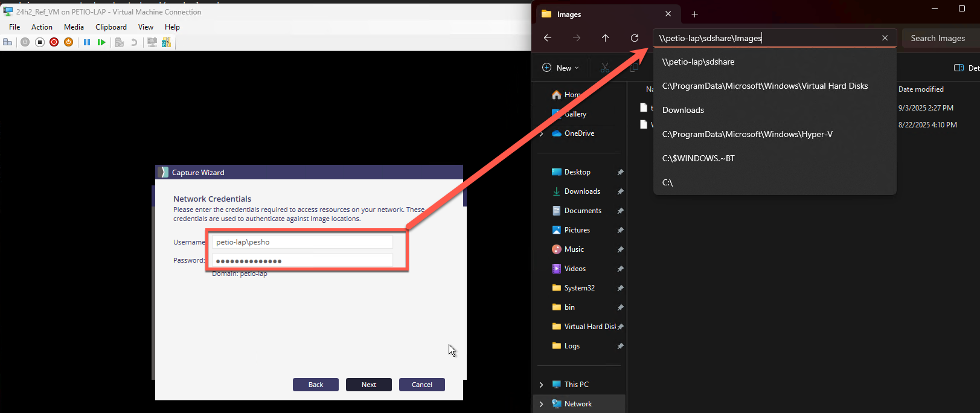
Task: Open the View menu
Action: click(x=146, y=27)
